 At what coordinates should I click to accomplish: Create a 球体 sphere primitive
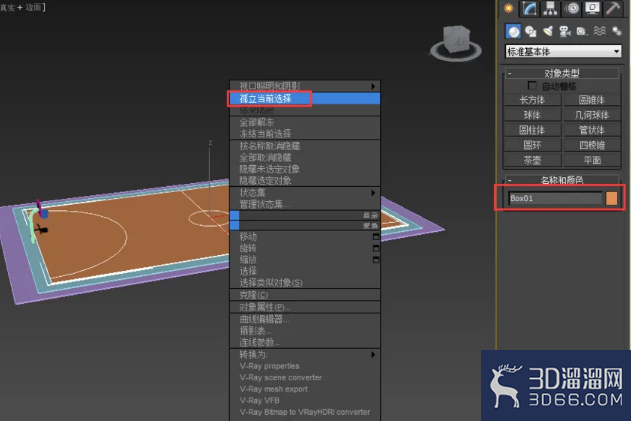(532, 115)
